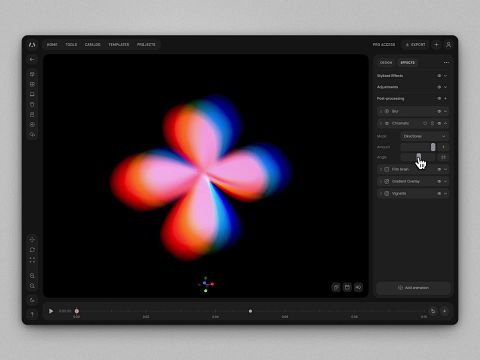Click the Angle value field

point(443,157)
